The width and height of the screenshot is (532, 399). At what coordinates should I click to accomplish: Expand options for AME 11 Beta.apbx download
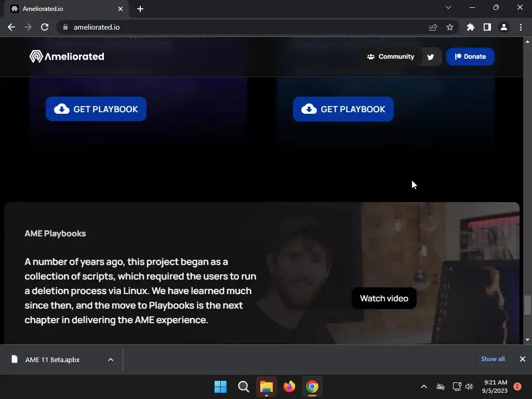[x=111, y=360]
